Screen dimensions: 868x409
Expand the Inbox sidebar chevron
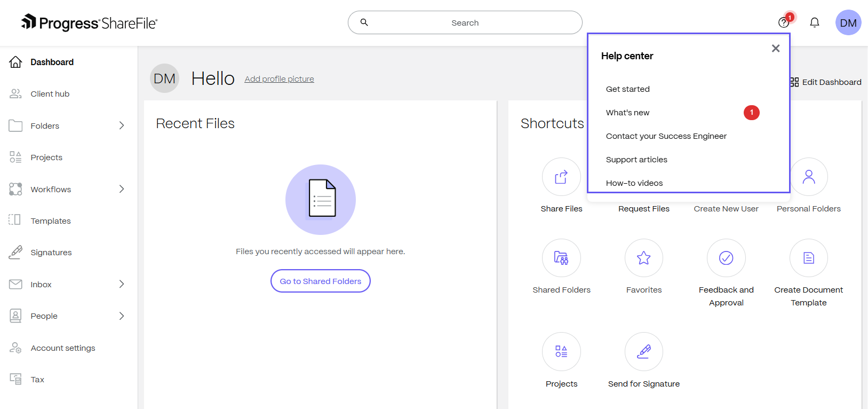122,284
